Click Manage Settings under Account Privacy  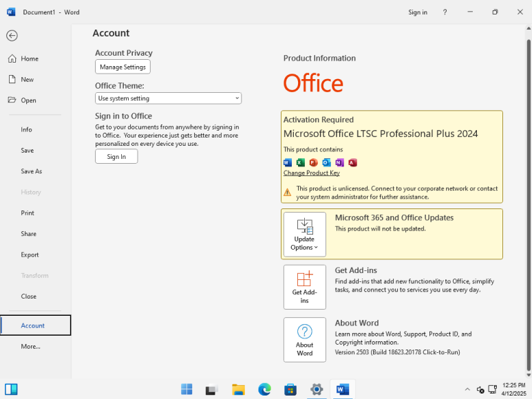[x=123, y=67]
